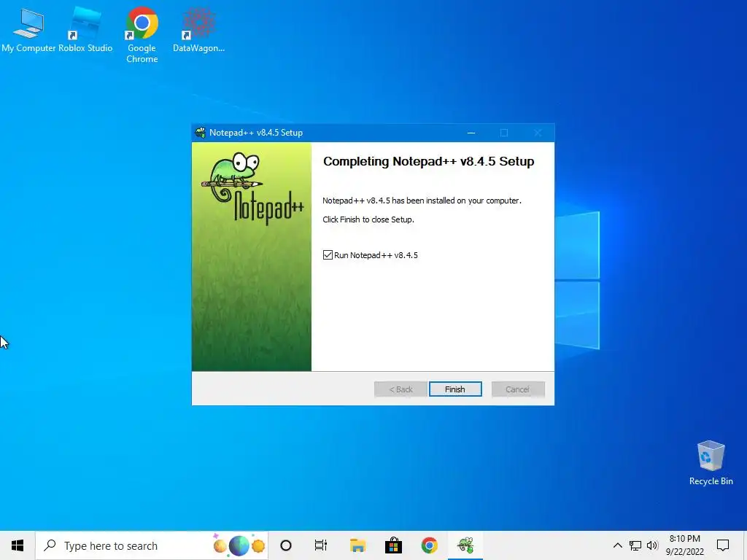Open Microsoft Store from taskbar
This screenshot has height=560, width=747.
[x=393, y=545]
